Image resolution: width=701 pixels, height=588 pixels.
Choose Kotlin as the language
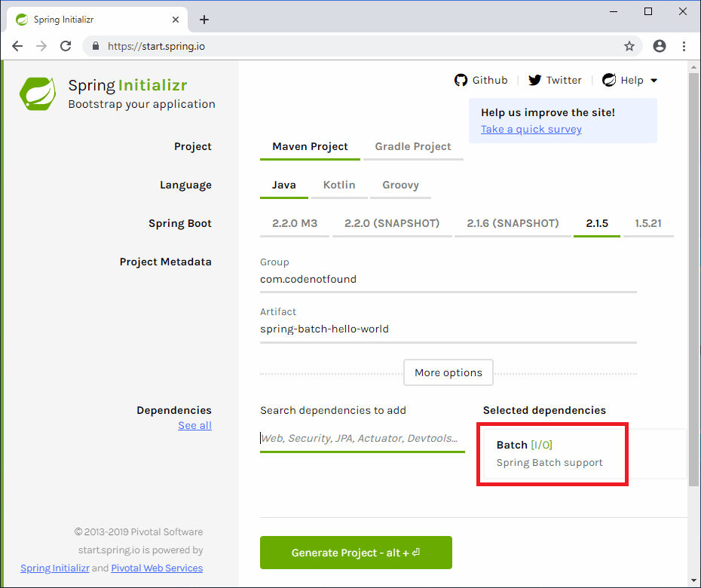pyautogui.click(x=339, y=185)
